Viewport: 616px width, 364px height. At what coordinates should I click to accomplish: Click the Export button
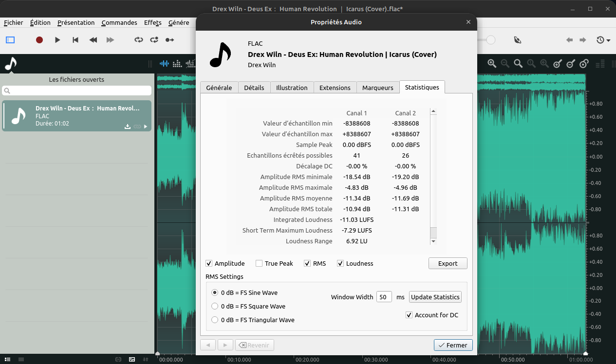(x=448, y=263)
